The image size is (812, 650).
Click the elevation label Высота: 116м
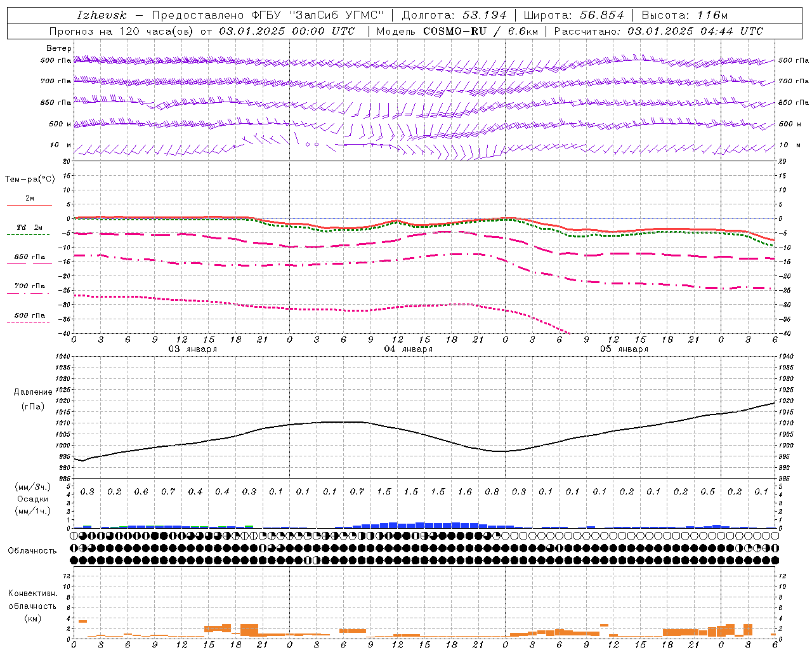pyautogui.click(x=684, y=15)
